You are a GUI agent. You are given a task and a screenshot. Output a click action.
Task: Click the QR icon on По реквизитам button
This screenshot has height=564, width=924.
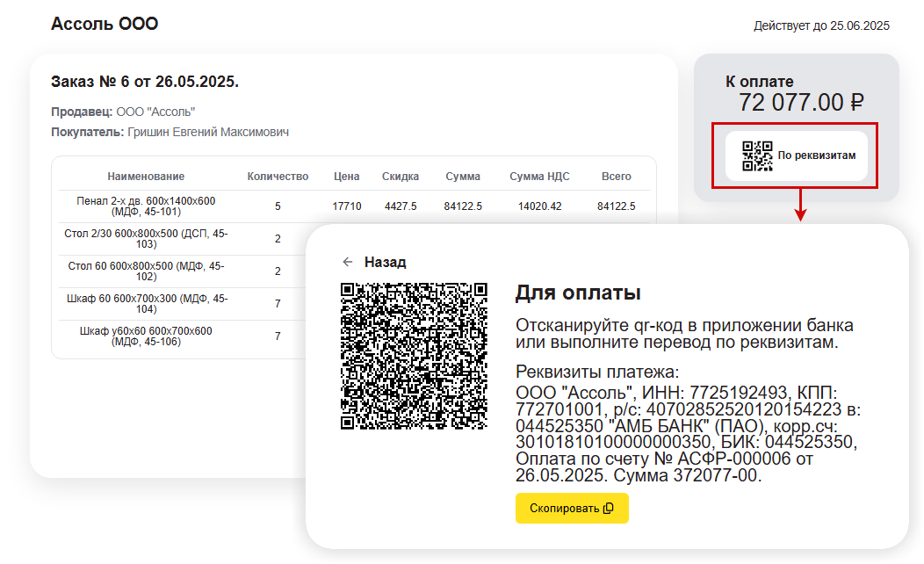757,156
